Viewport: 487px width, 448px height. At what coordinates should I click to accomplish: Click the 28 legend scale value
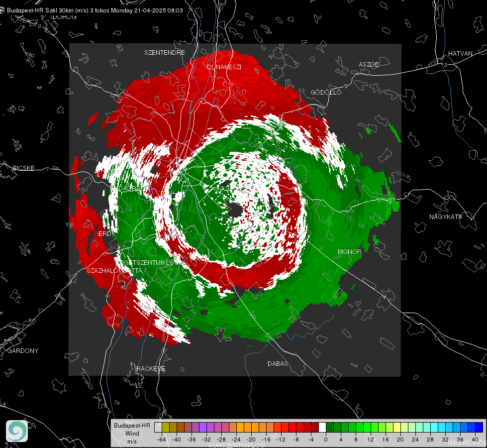[x=430, y=440]
